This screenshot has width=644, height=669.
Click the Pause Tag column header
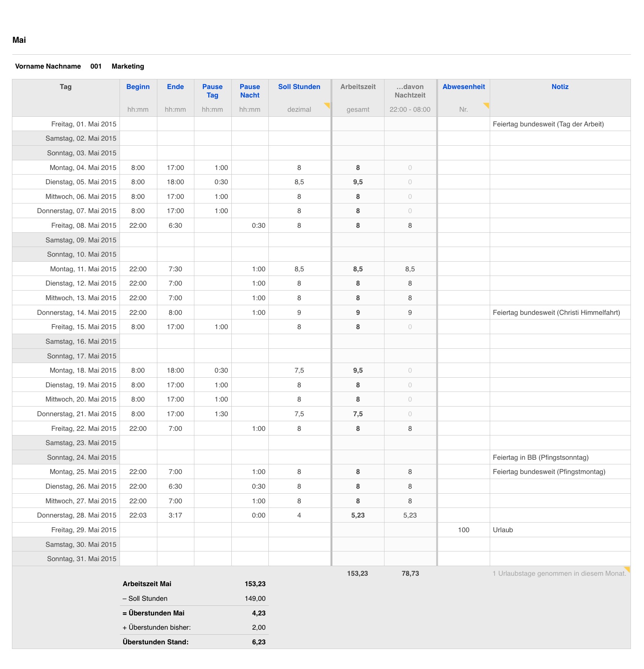coord(212,91)
